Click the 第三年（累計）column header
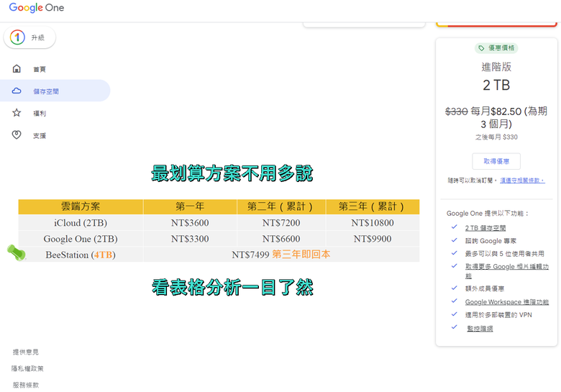Screen dimensions: 561x392 pos(373,206)
